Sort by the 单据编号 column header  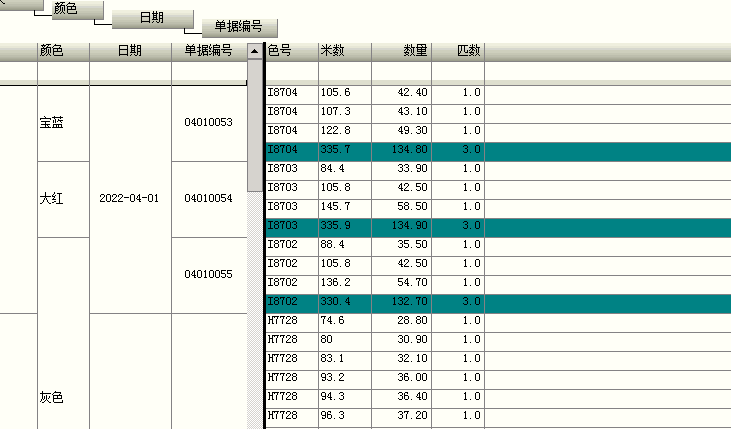tap(209, 51)
